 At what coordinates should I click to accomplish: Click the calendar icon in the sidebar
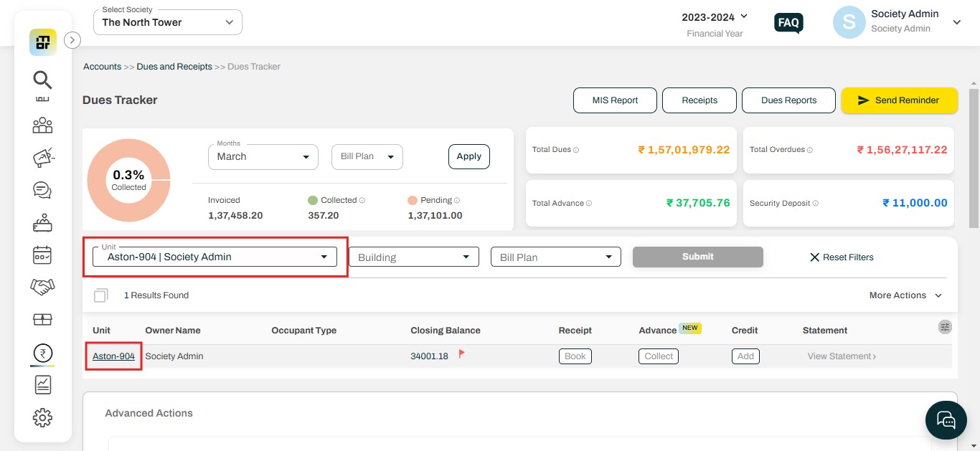tap(42, 255)
